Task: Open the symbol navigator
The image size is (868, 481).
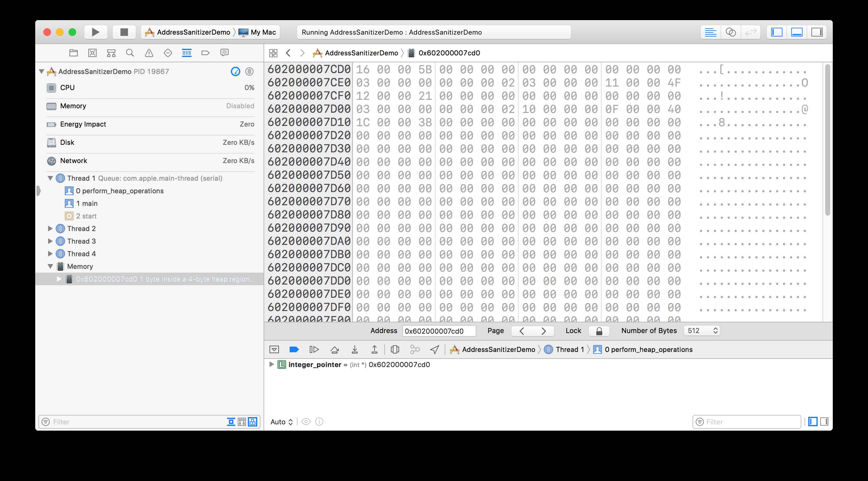Action: click(111, 53)
